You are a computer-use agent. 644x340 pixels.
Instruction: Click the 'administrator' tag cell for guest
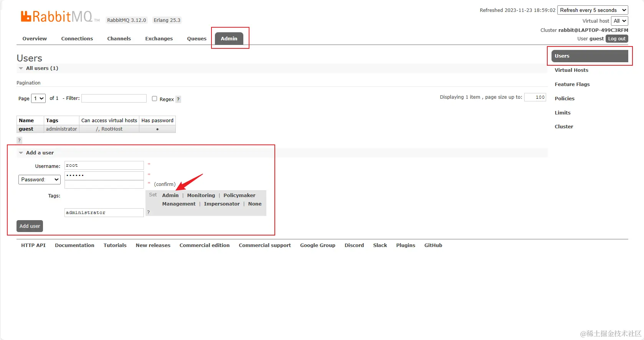(x=61, y=129)
